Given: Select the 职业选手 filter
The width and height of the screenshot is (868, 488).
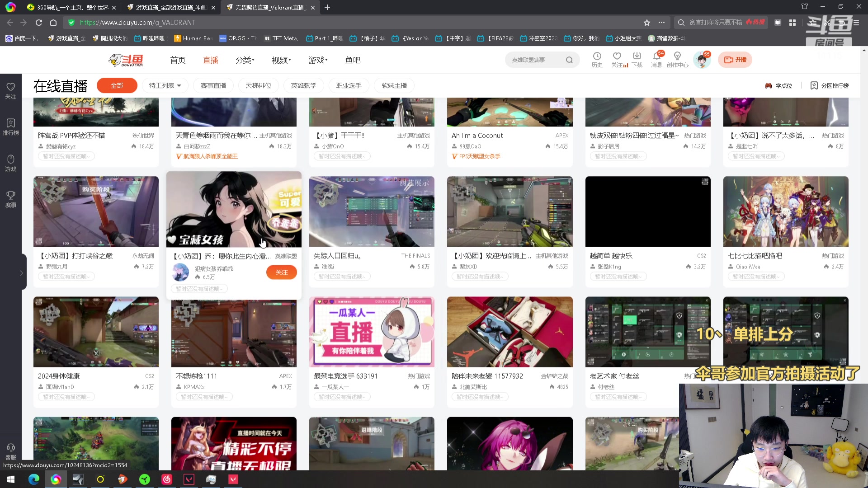Looking at the screenshot, I should click(349, 85).
